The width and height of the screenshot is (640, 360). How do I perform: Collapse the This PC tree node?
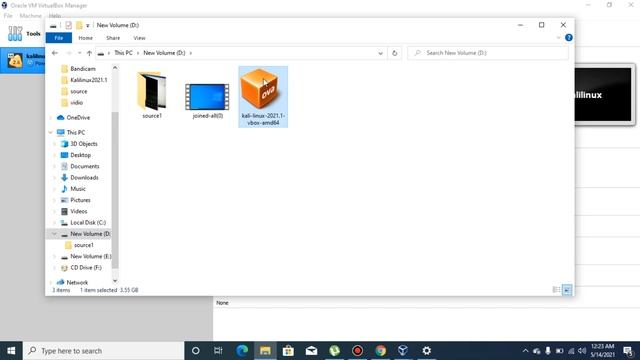[51, 132]
